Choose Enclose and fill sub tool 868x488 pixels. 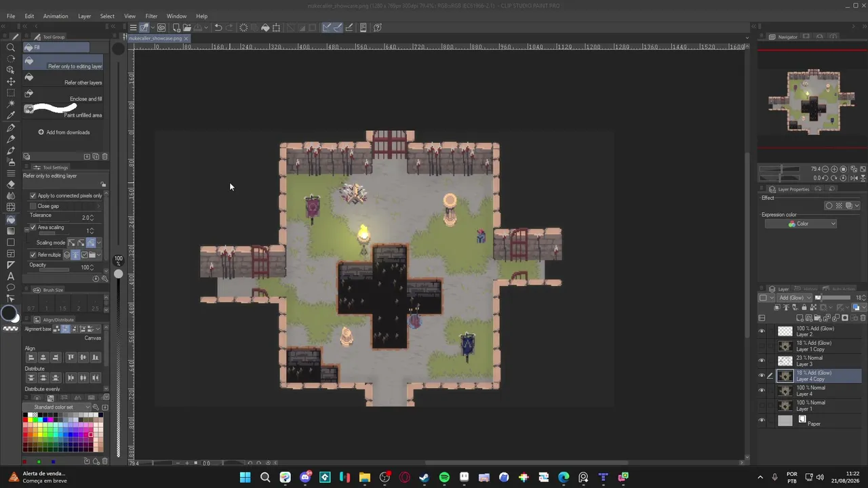pos(62,95)
